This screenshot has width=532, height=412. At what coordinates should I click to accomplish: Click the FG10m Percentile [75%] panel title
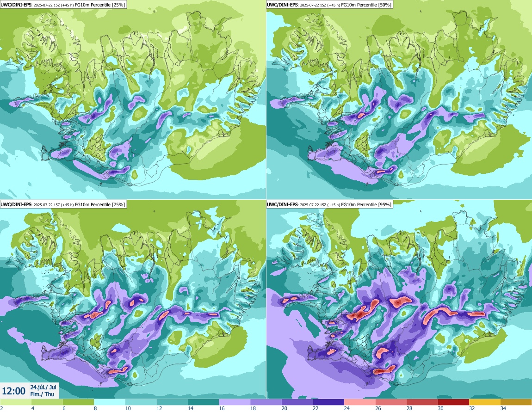(63, 204)
